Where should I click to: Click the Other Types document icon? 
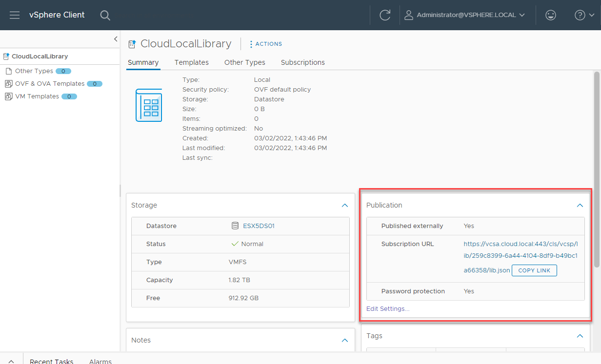click(8, 71)
